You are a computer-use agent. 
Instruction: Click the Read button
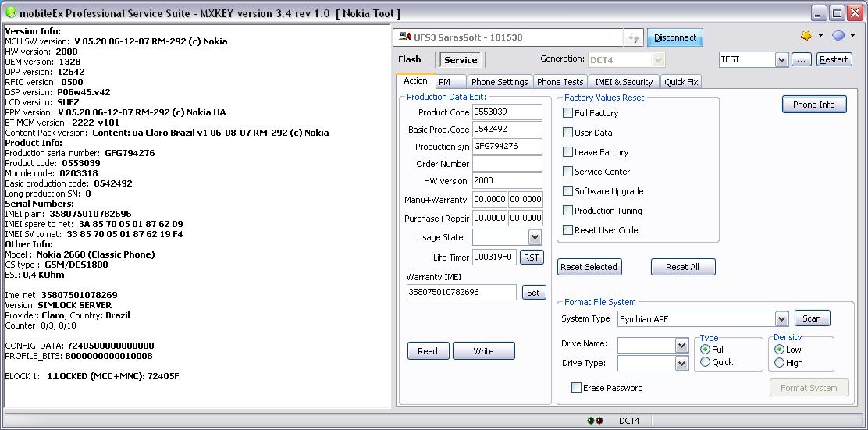[x=428, y=351]
